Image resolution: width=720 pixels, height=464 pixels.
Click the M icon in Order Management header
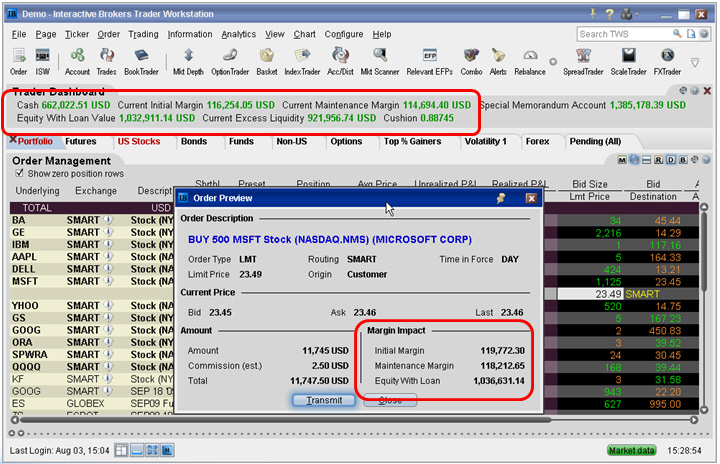pyautogui.click(x=622, y=160)
